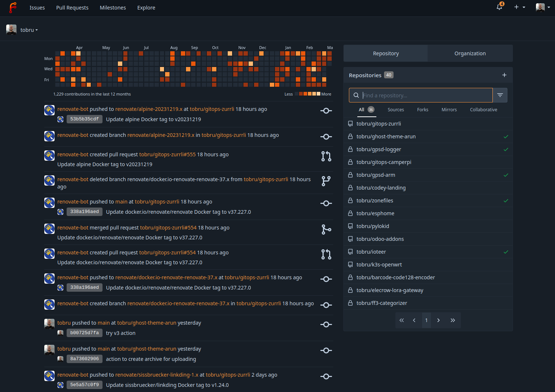Click the pull request icon beside the #555 event

[326, 156]
